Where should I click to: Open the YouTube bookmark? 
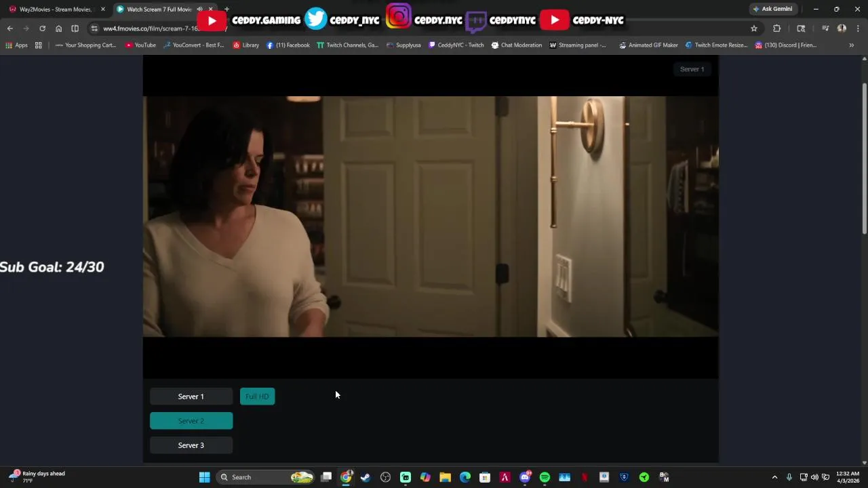click(x=140, y=45)
